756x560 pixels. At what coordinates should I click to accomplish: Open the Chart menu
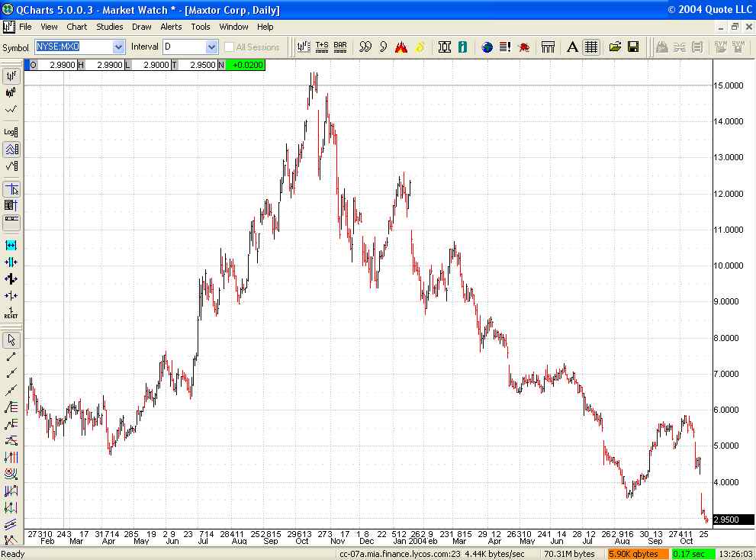tap(76, 27)
